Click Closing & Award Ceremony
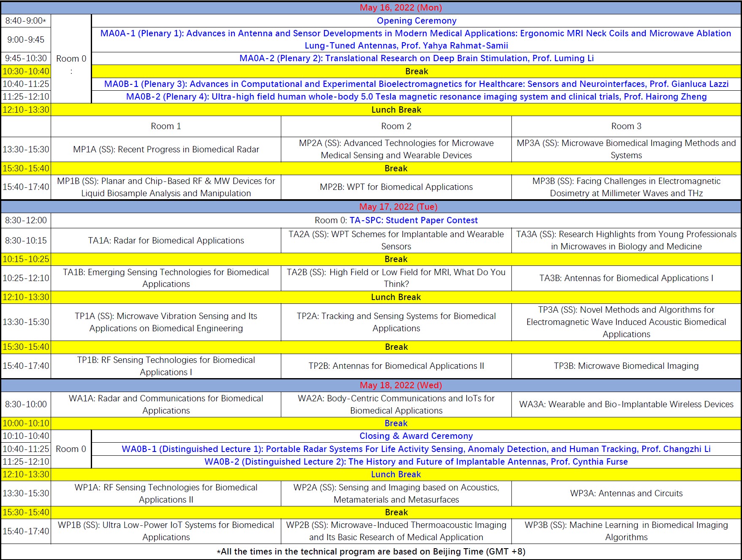The image size is (742, 560). pyautogui.click(x=416, y=436)
